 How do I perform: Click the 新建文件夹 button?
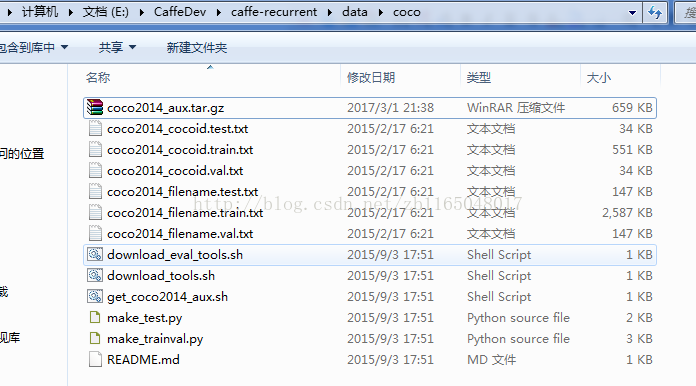197,47
